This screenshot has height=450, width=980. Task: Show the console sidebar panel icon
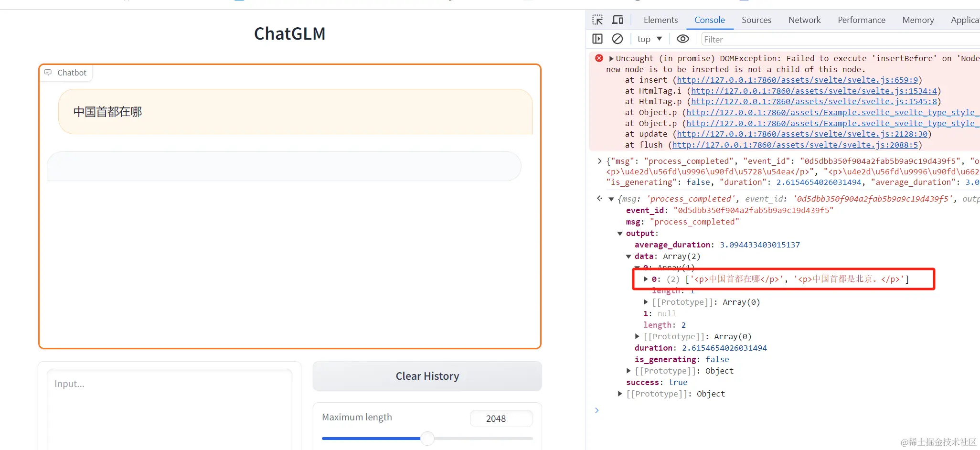(x=597, y=39)
